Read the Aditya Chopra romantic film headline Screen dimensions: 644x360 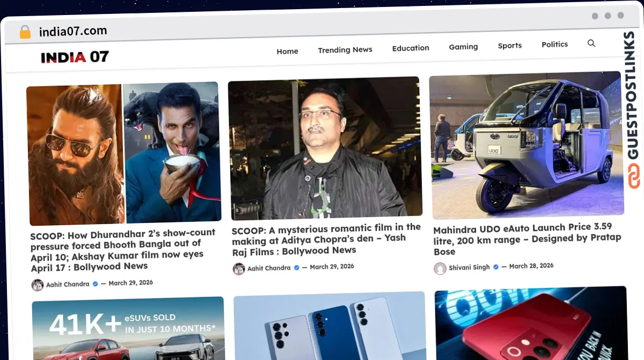tap(326, 239)
